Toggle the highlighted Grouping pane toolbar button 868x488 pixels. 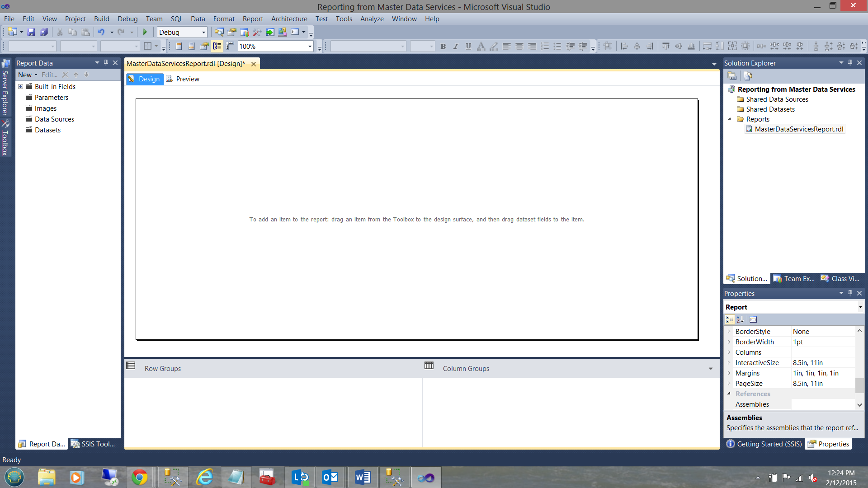[217, 46]
